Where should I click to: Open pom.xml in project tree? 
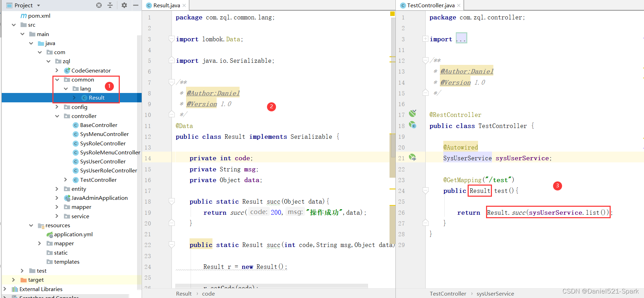coord(39,16)
